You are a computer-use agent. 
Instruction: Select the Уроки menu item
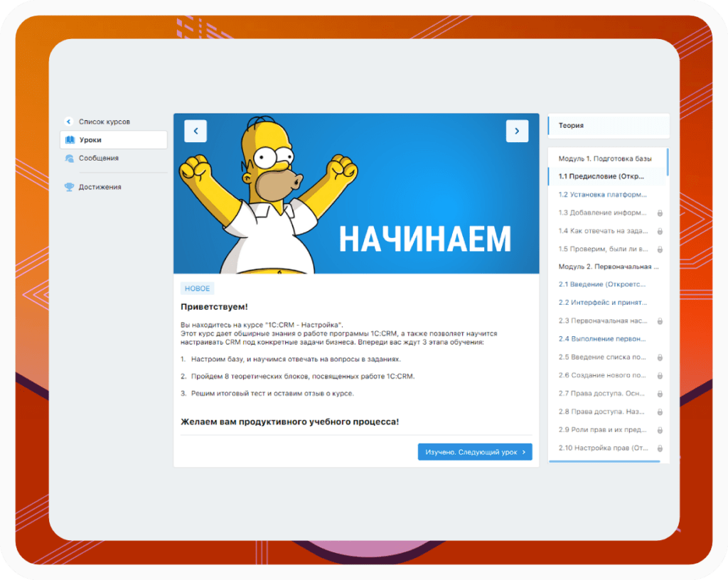click(x=113, y=139)
